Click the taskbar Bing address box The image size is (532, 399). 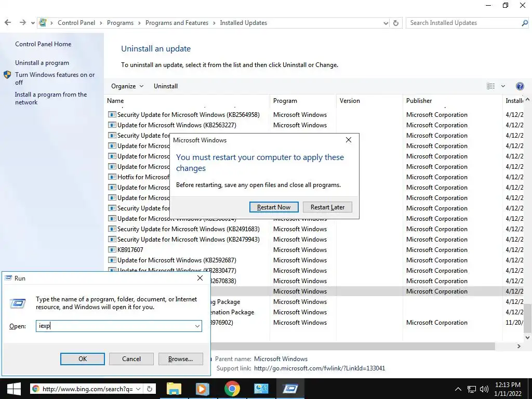click(x=87, y=389)
